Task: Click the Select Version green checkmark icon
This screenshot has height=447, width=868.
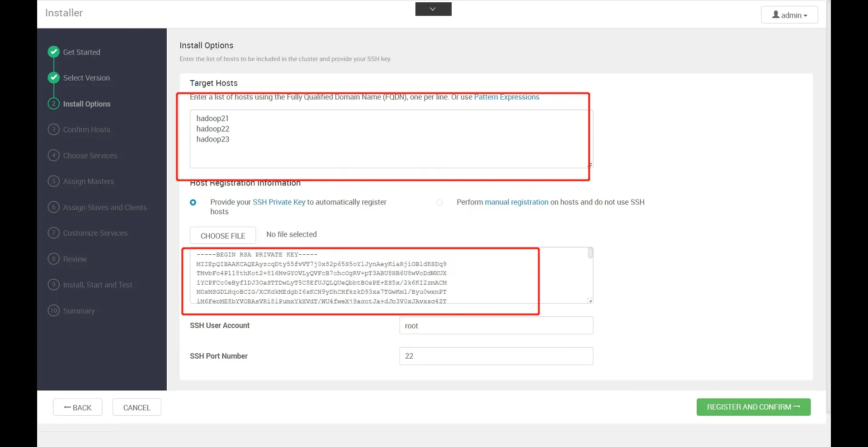Action: click(53, 78)
